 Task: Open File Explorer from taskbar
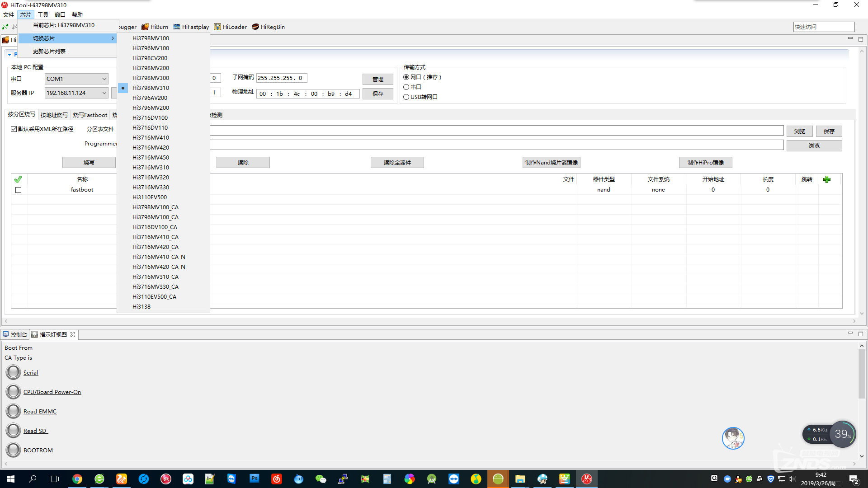[x=520, y=479]
